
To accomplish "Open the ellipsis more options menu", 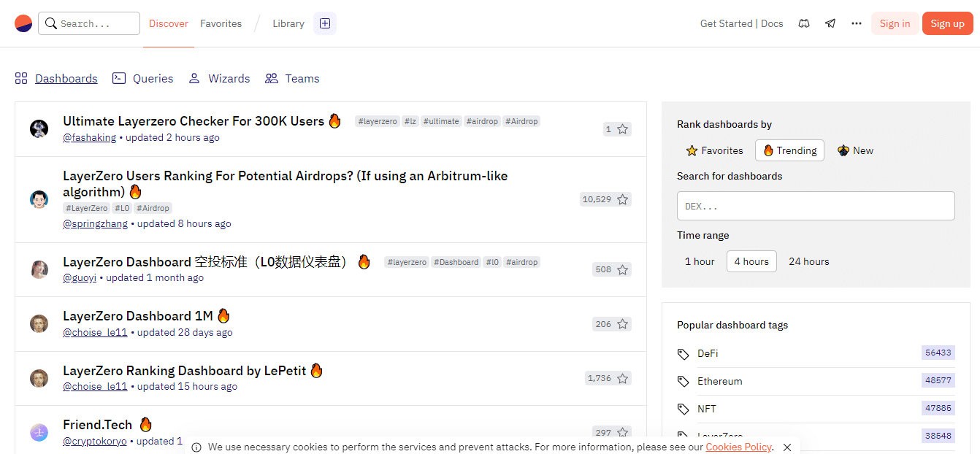I will click(856, 23).
